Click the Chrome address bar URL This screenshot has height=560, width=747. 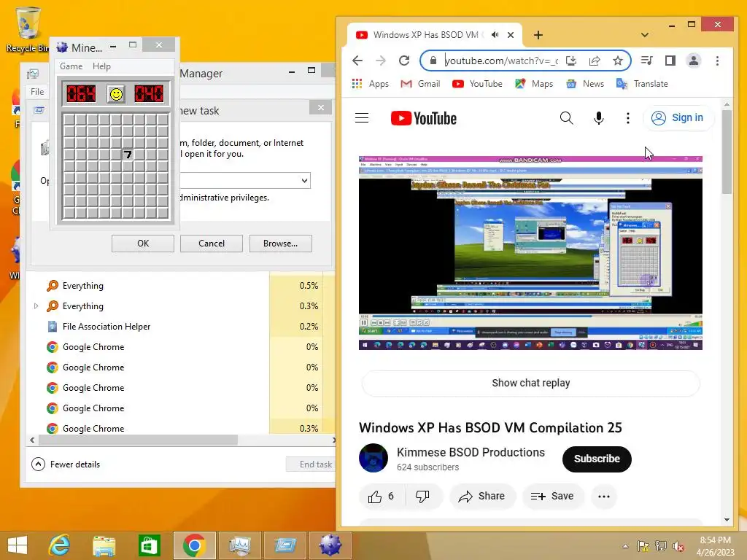click(x=501, y=61)
